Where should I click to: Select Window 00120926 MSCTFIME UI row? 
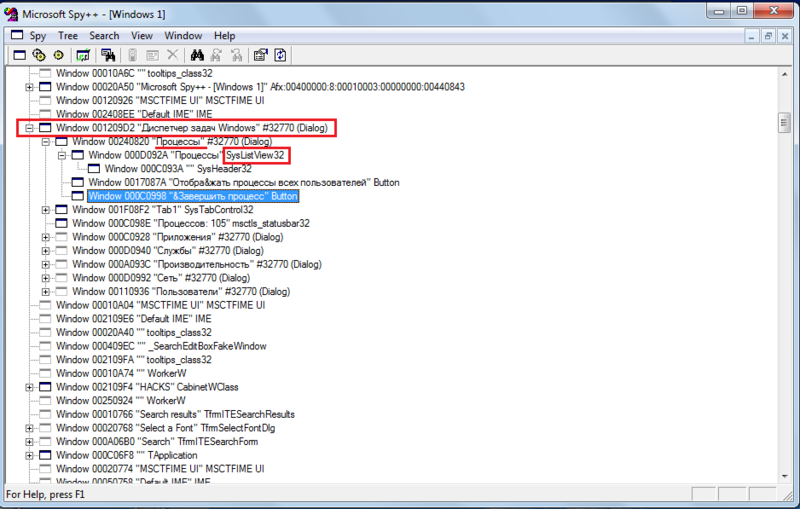160,100
